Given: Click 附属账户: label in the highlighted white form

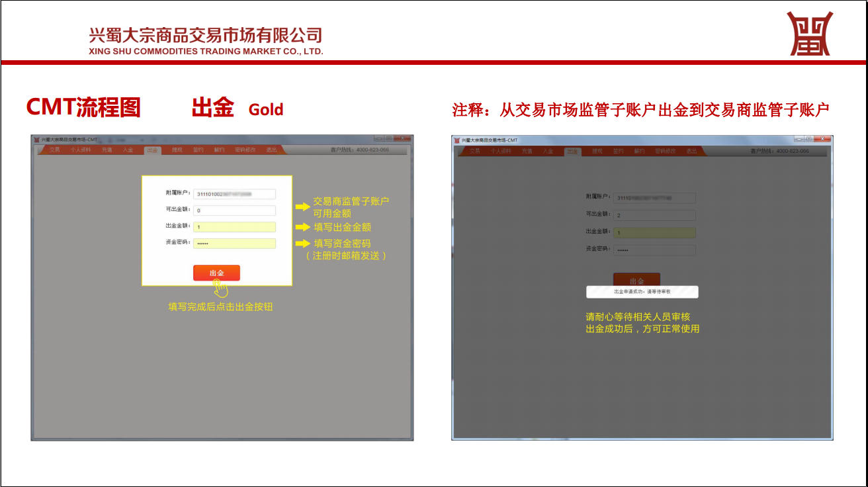Looking at the screenshot, I should (178, 193).
